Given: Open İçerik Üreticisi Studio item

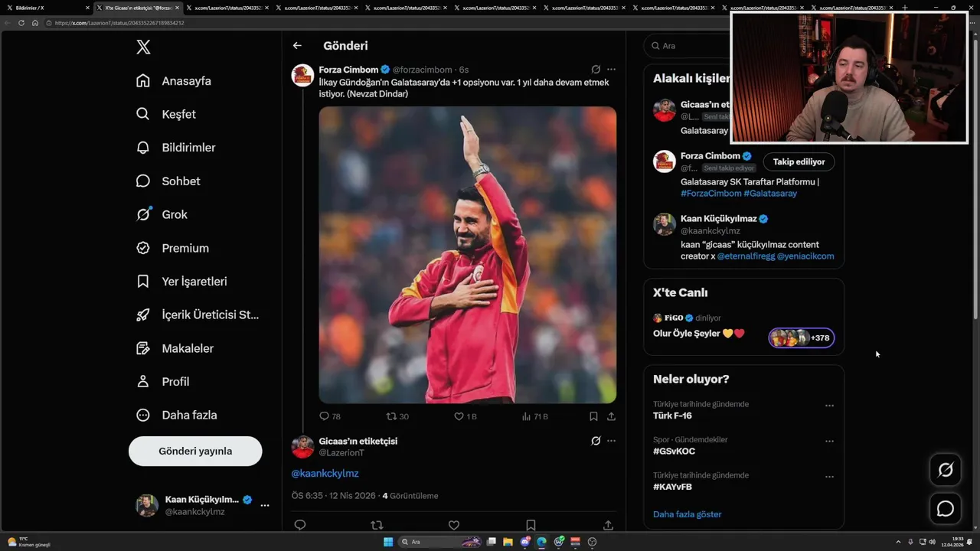Looking at the screenshot, I should pos(198,315).
